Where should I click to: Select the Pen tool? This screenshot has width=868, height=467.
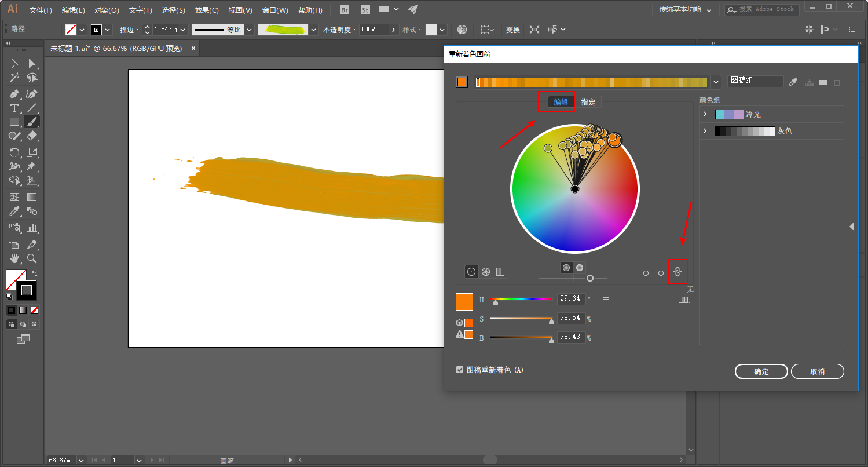point(14,94)
